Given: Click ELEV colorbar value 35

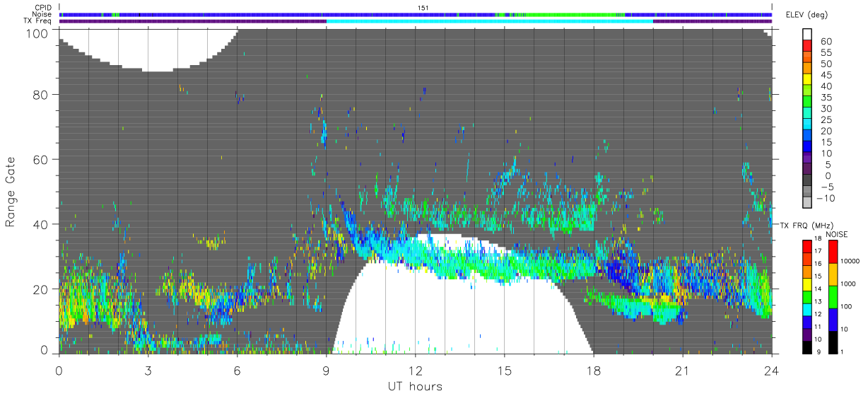Looking at the screenshot, I should [826, 98].
